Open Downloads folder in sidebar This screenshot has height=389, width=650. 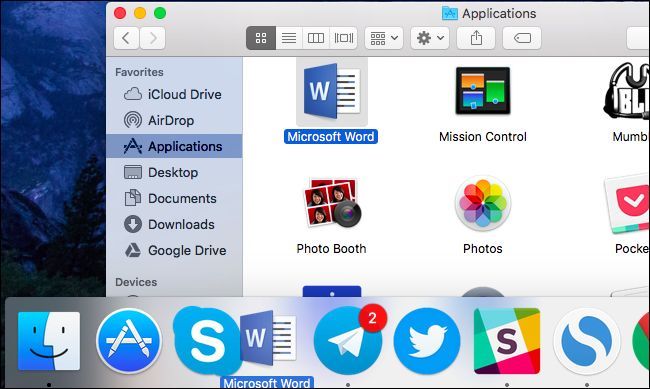[x=174, y=224]
